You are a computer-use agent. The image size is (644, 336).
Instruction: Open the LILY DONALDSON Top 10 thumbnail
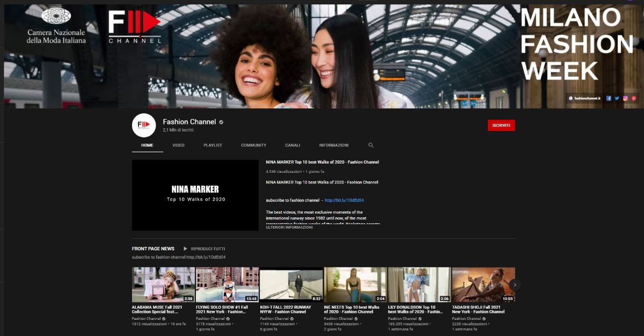[x=420, y=284]
